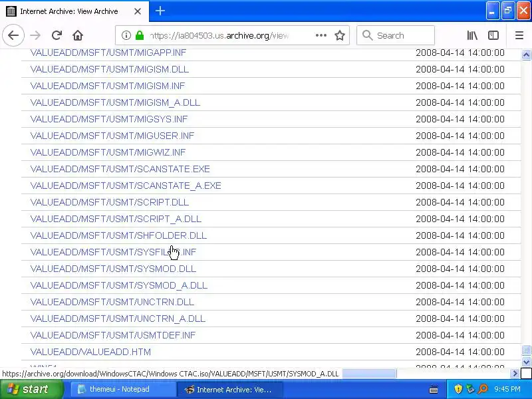
Task: Open the Security Center shield tray icon
Action: point(458,389)
